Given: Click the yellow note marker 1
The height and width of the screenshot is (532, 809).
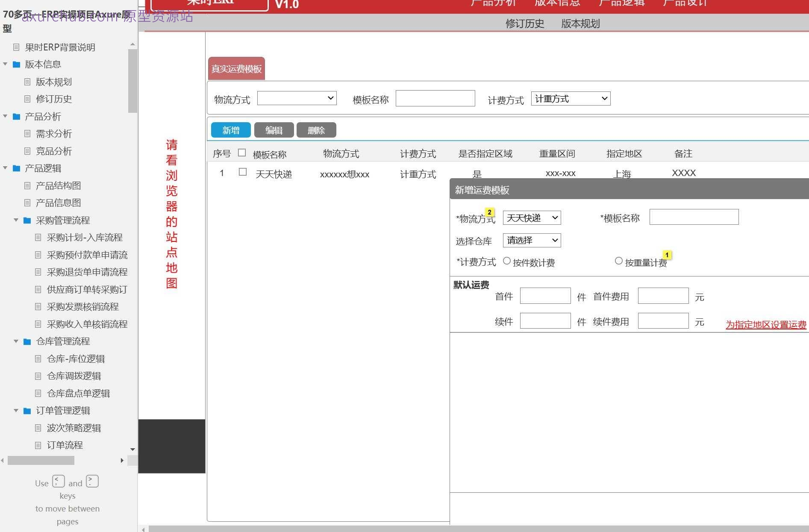Looking at the screenshot, I should (x=667, y=255).
